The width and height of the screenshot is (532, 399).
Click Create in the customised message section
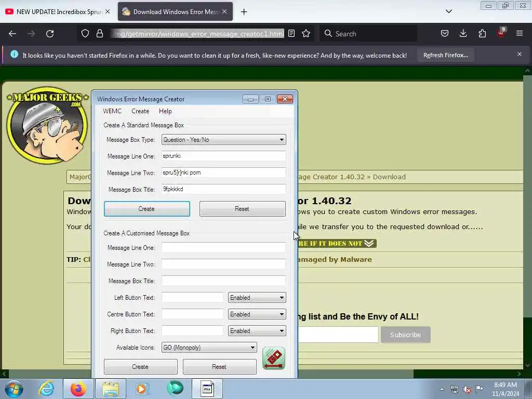140,367
